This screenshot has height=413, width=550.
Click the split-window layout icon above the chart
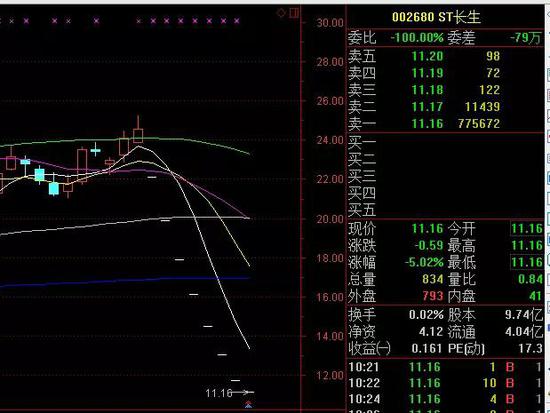[294, 13]
